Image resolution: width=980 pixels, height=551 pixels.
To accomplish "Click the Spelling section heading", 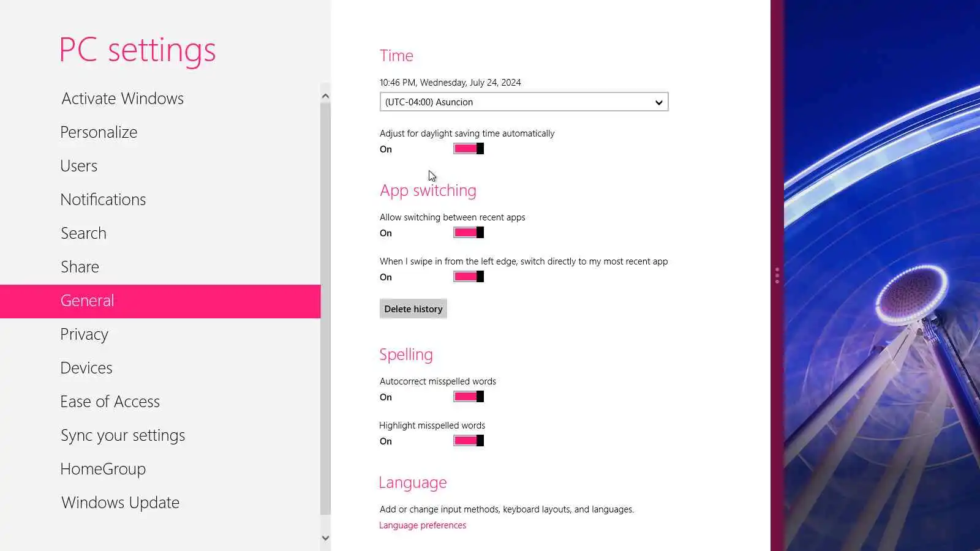I will point(406,354).
